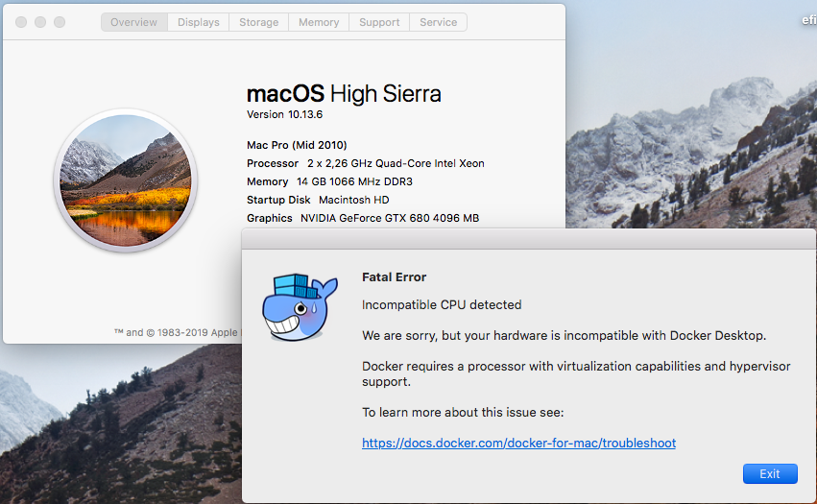Switch to the Overview tab
The width and height of the screenshot is (817, 504).
[x=133, y=22]
